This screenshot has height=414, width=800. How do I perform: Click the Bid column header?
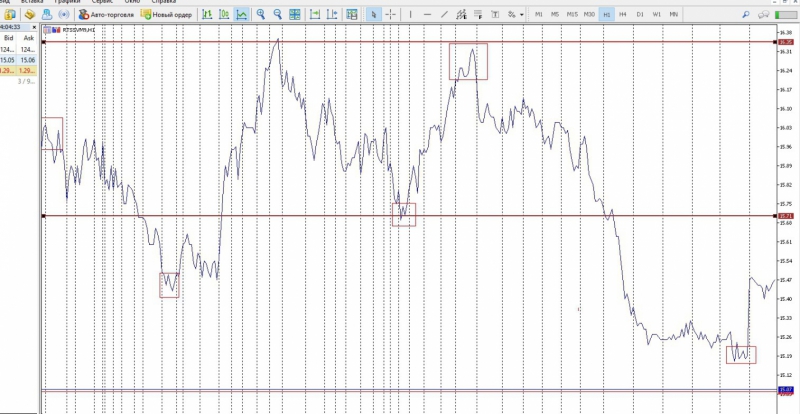(9, 38)
